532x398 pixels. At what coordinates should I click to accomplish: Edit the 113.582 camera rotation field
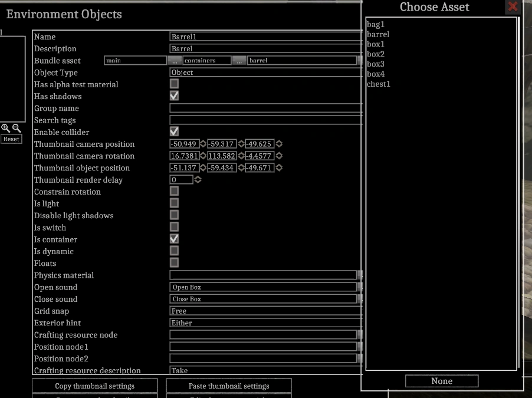click(x=222, y=156)
